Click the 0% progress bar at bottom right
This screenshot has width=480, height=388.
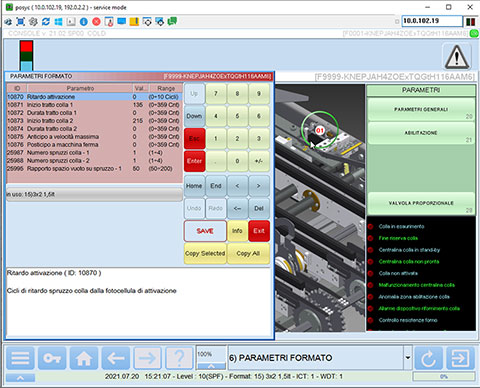pos(444,376)
